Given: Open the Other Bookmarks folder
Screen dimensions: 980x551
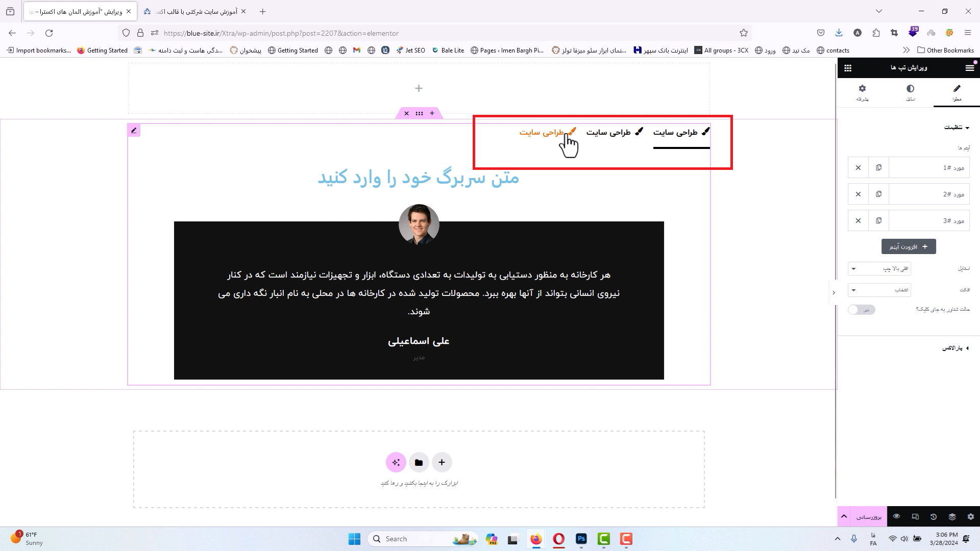Looking at the screenshot, I should pyautogui.click(x=946, y=51).
